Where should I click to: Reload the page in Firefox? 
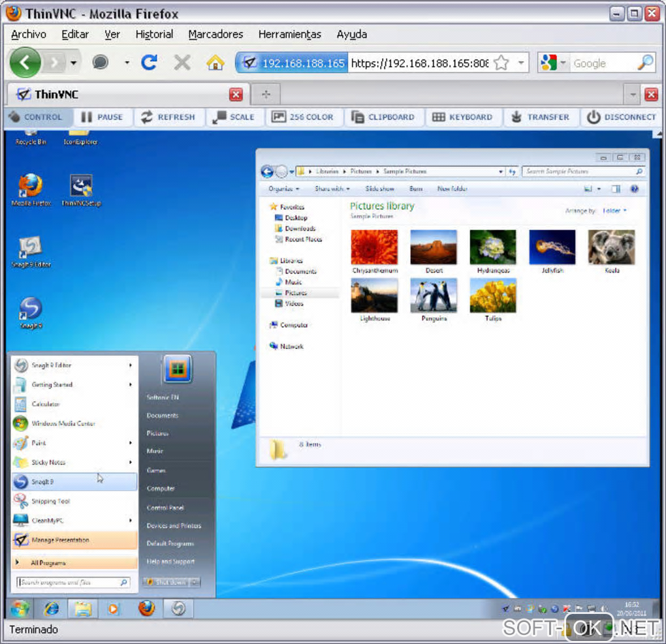[x=150, y=63]
